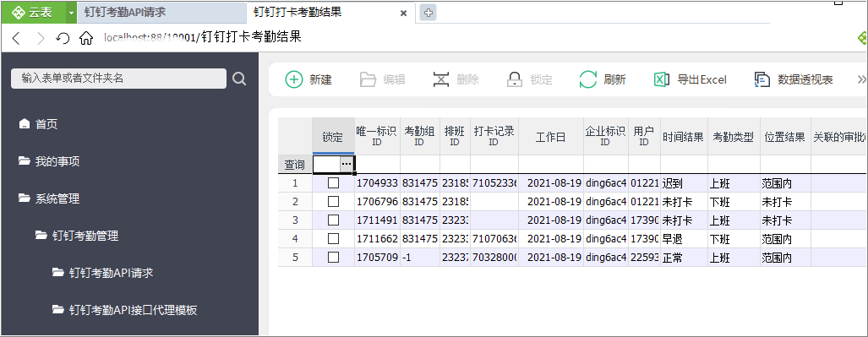Image resolution: width=868 pixels, height=337 pixels.
Task: Click the 1711491 ID cell
Action: tap(377, 220)
